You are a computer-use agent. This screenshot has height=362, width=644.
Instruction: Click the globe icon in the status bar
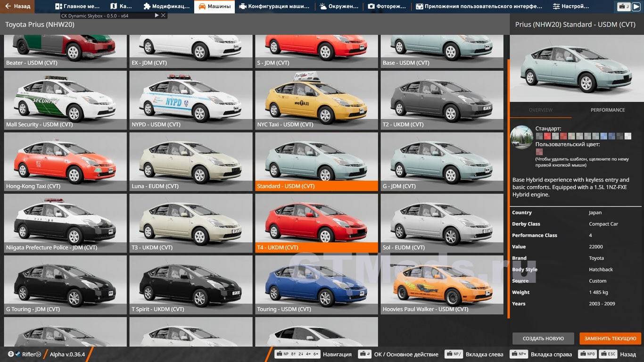[11, 354]
